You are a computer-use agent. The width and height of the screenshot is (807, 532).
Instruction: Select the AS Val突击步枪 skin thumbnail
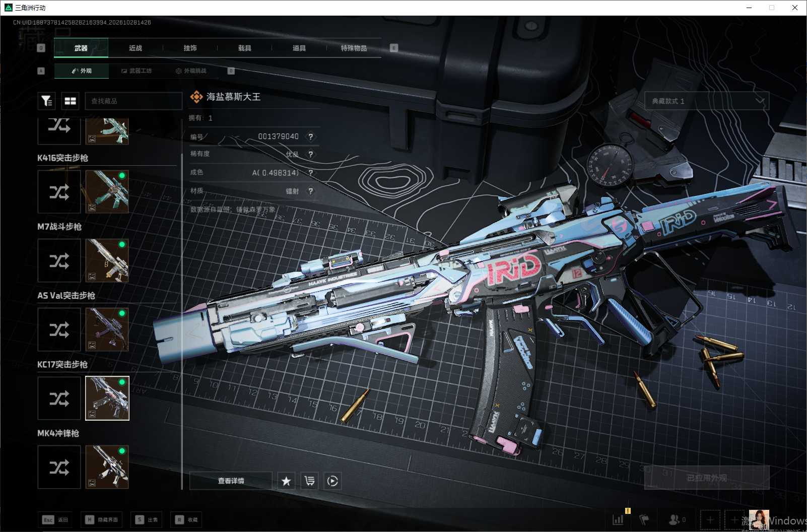(107, 329)
